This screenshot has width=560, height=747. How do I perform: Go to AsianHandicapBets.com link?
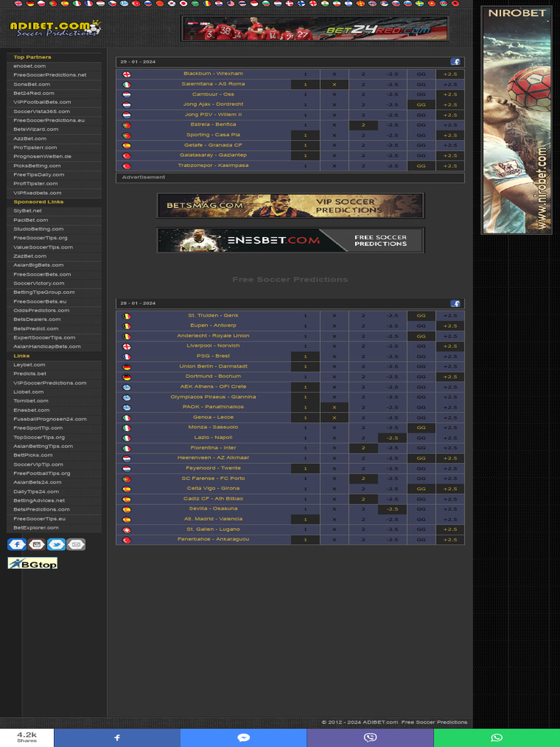pyautogui.click(x=47, y=347)
